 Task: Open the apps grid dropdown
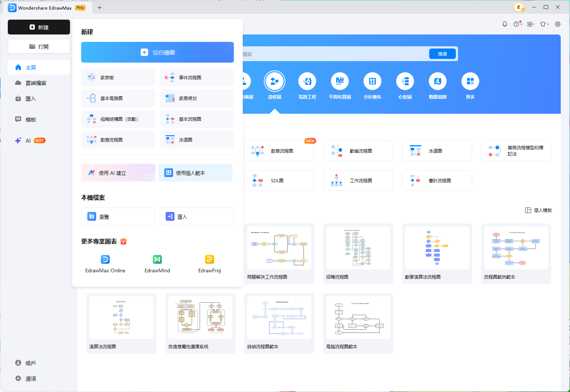(531, 24)
